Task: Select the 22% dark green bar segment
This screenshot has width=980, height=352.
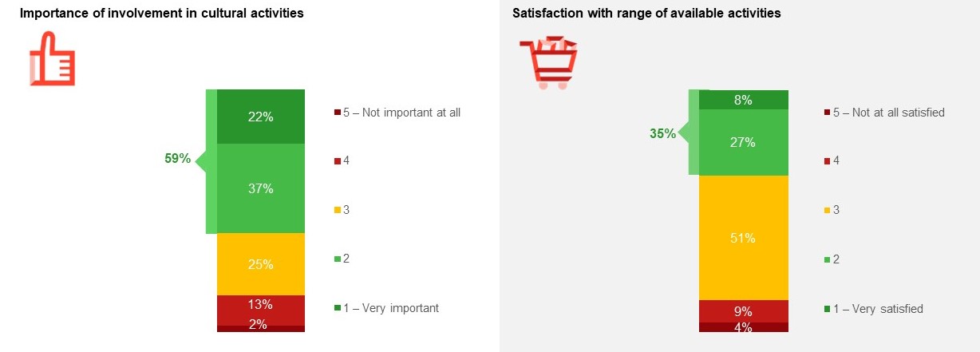Action: tap(261, 117)
